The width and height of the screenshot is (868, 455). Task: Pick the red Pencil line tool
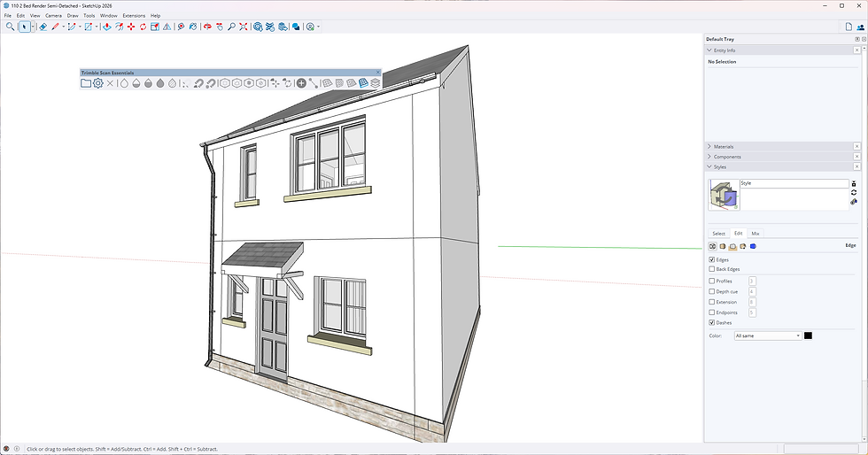coord(55,27)
